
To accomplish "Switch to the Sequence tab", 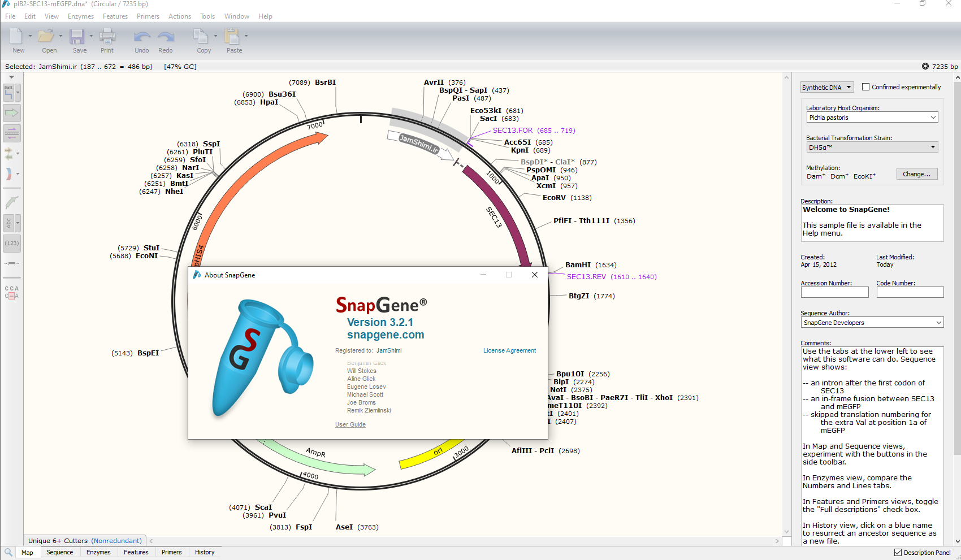I will click(60, 552).
